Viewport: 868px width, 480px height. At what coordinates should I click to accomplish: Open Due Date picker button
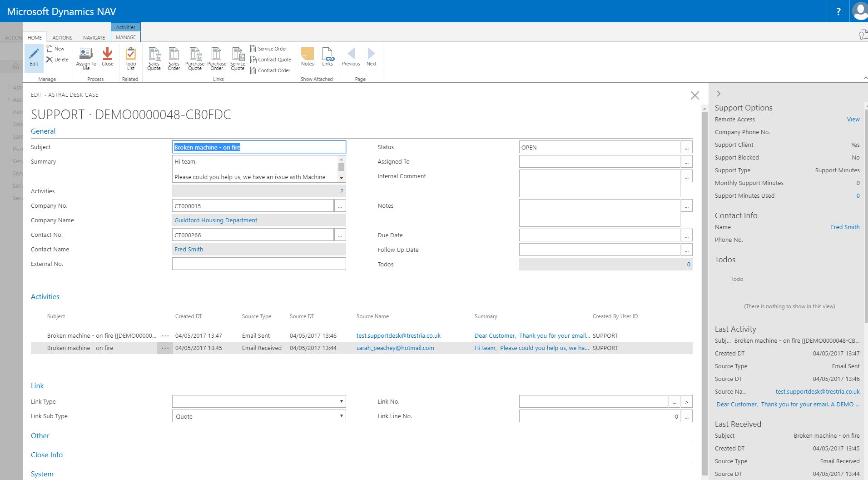(687, 235)
